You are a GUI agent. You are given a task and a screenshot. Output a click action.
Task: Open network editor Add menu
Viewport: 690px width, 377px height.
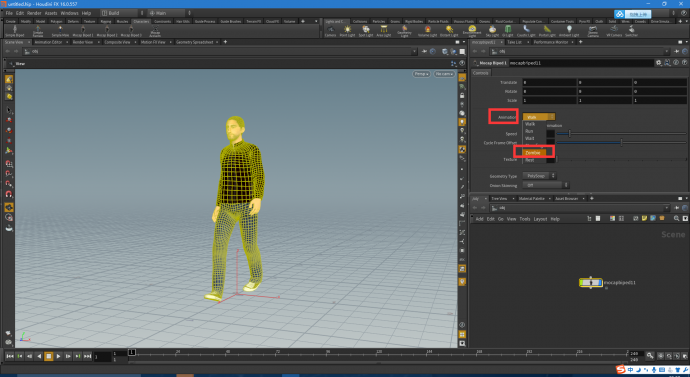coord(480,219)
